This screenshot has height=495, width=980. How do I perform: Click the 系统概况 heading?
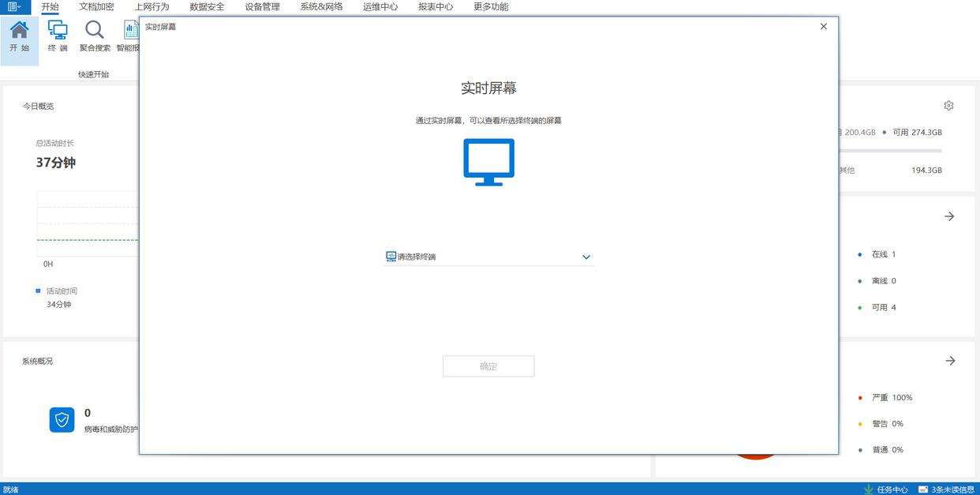click(x=37, y=361)
